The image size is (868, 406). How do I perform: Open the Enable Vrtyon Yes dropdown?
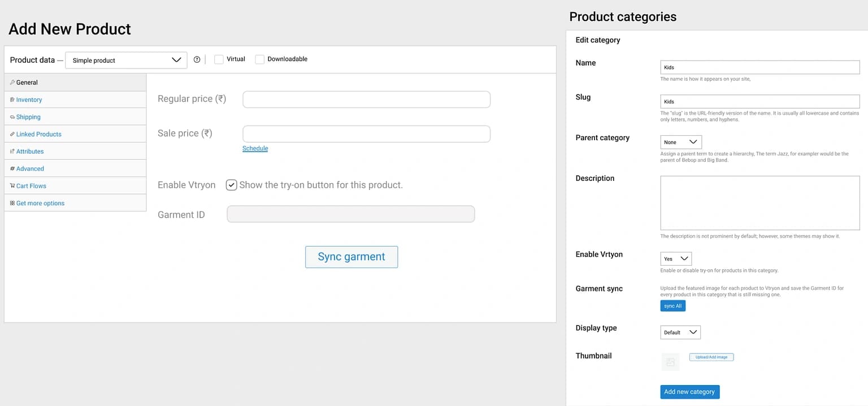point(676,258)
